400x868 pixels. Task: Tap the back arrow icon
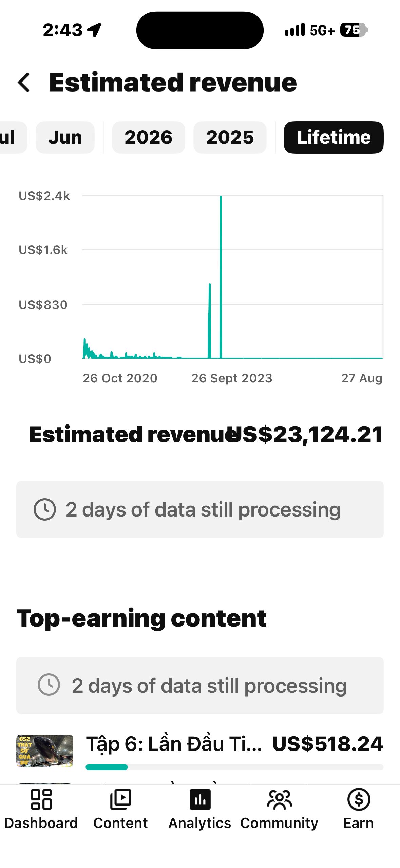24,83
